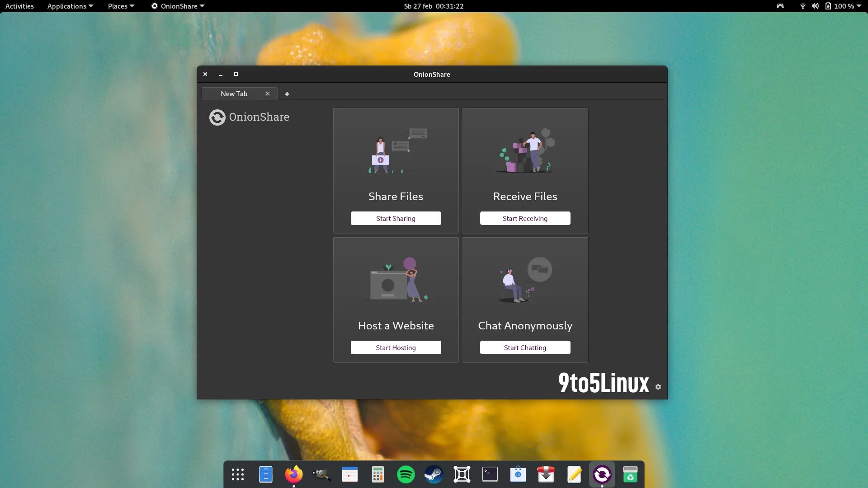Show applications grid in dock

click(x=238, y=474)
